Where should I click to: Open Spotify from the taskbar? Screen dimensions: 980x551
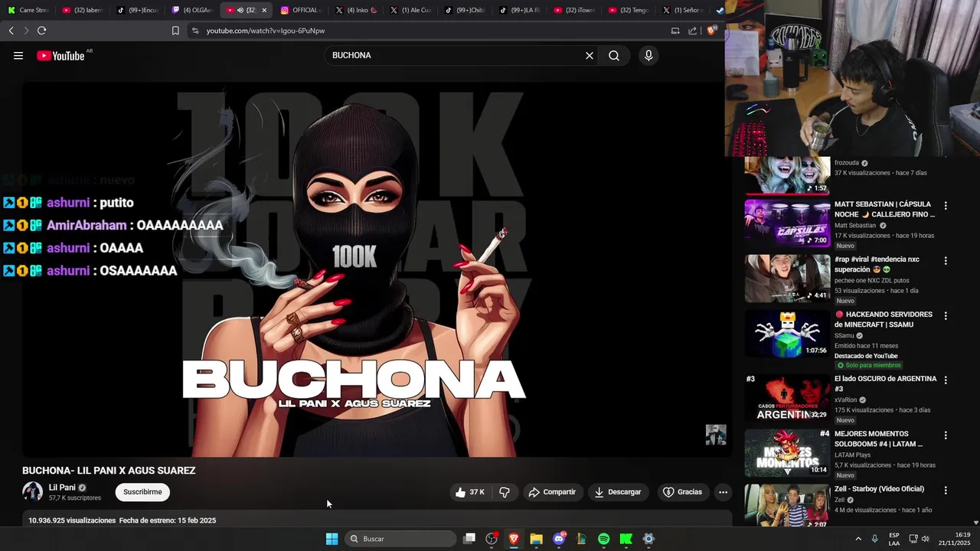603,539
